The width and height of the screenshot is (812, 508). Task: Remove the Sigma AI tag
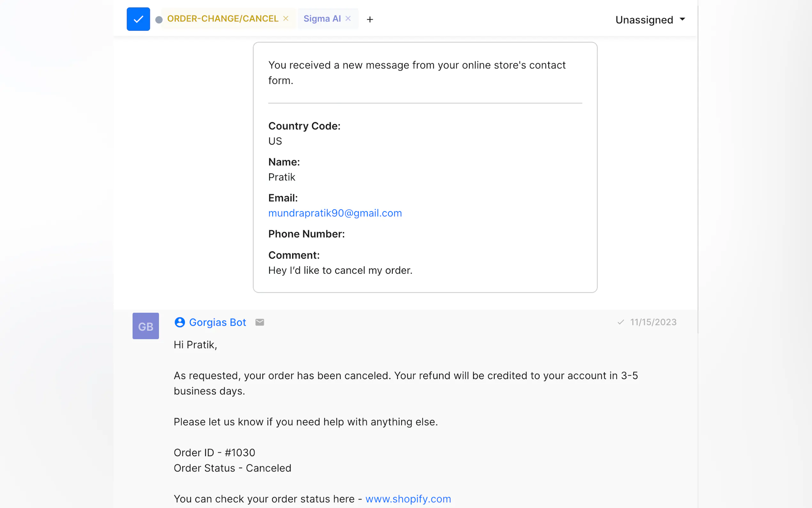point(348,19)
